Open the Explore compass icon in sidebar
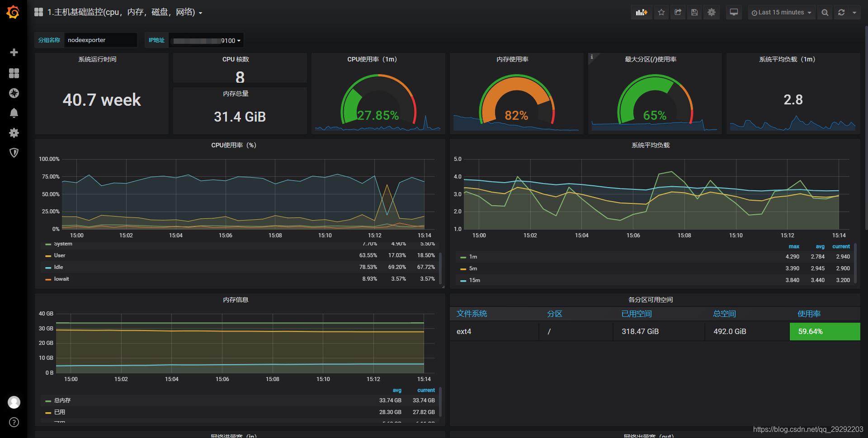 [14, 93]
